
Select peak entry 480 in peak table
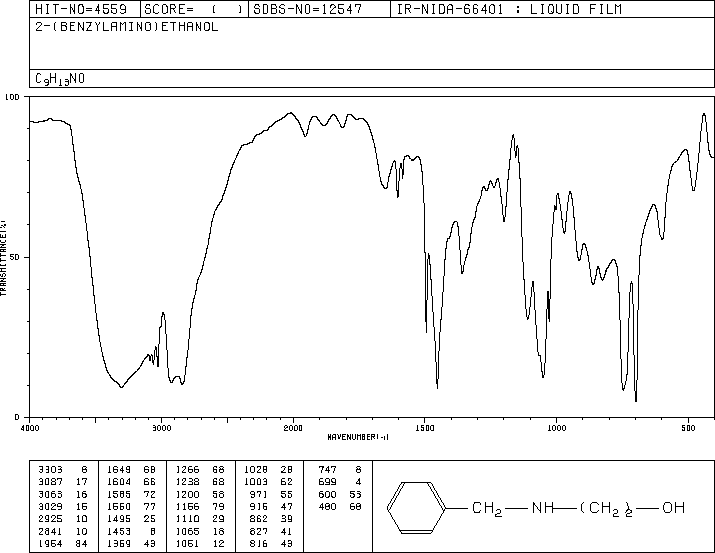pyautogui.click(x=340, y=506)
